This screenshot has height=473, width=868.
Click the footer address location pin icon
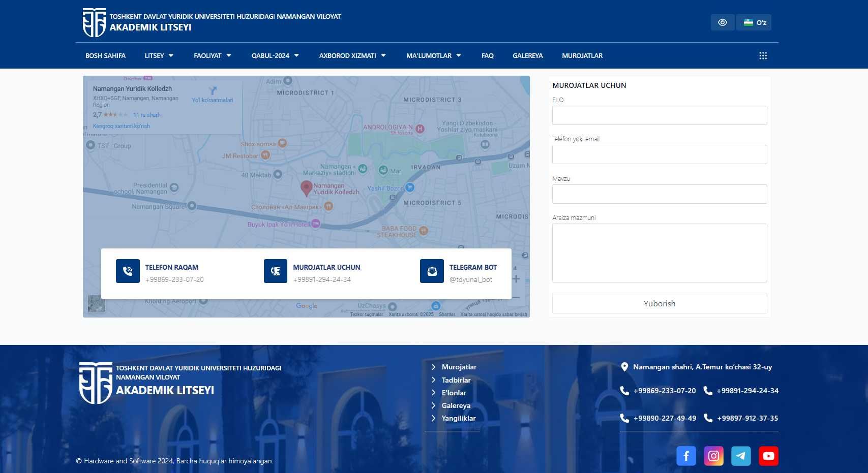pos(624,367)
